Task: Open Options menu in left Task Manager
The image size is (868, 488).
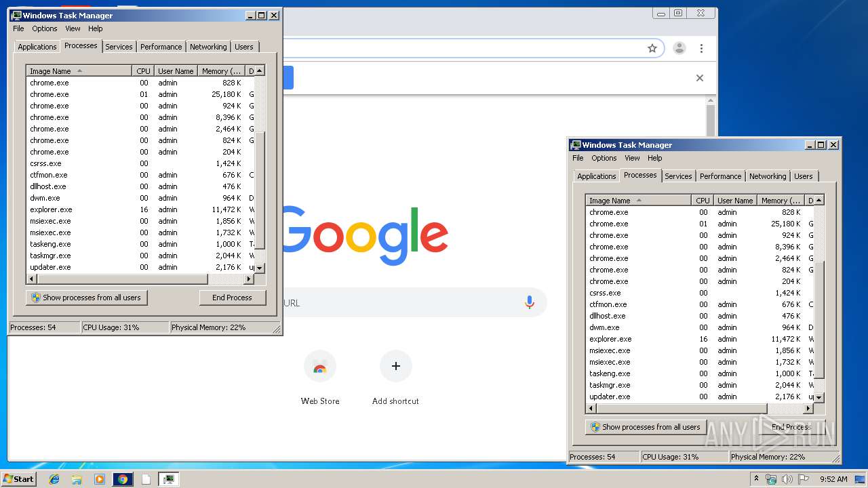Action: (45, 28)
